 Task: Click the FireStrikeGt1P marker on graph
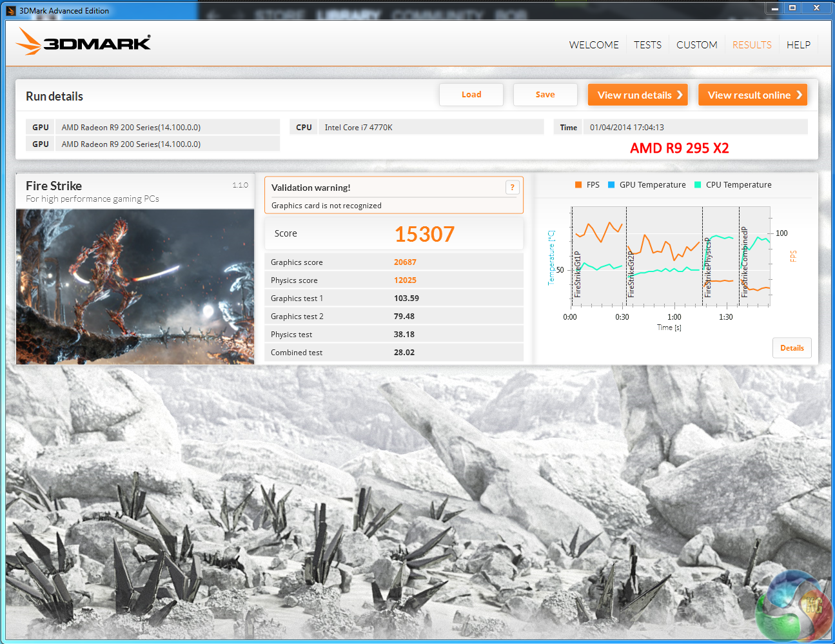pos(578,274)
